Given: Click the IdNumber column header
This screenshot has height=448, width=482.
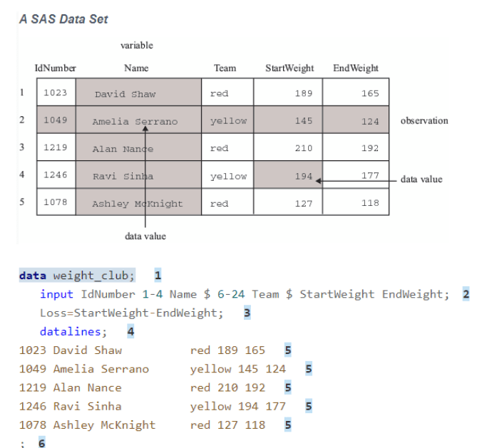Looking at the screenshot, I should point(56,68).
